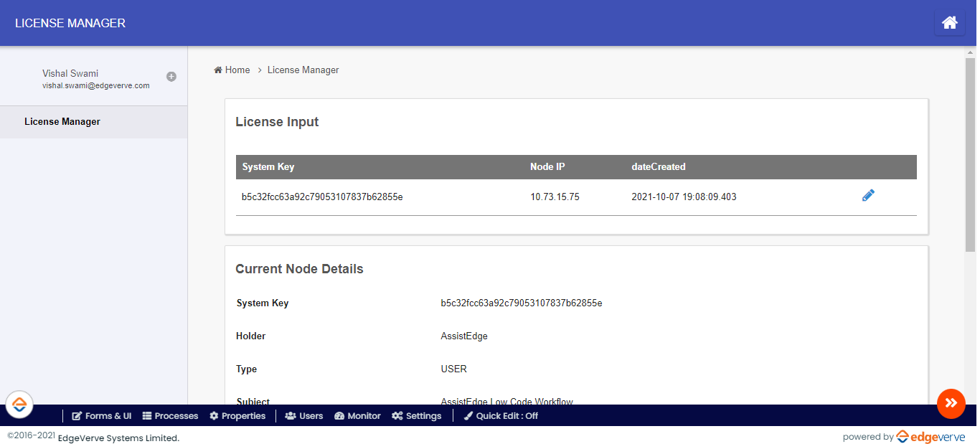The width and height of the screenshot is (980, 444).
Task: Click the System Key column header
Action: click(268, 167)
